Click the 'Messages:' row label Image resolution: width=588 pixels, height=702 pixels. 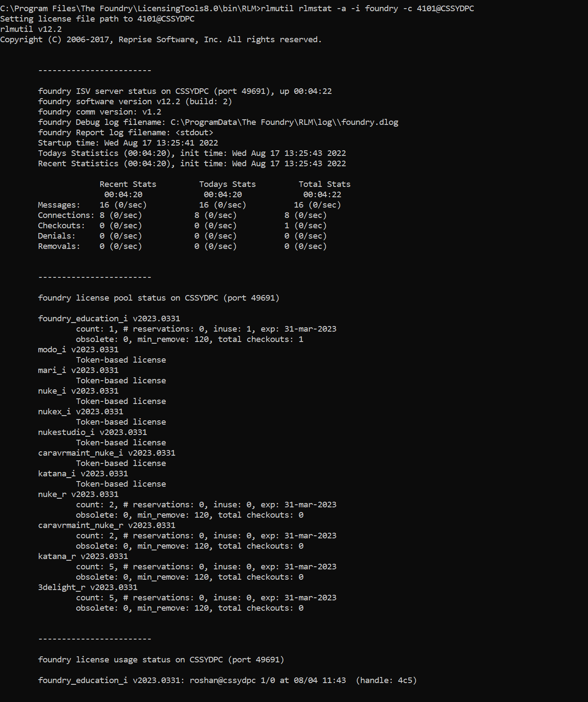[59, 205]
